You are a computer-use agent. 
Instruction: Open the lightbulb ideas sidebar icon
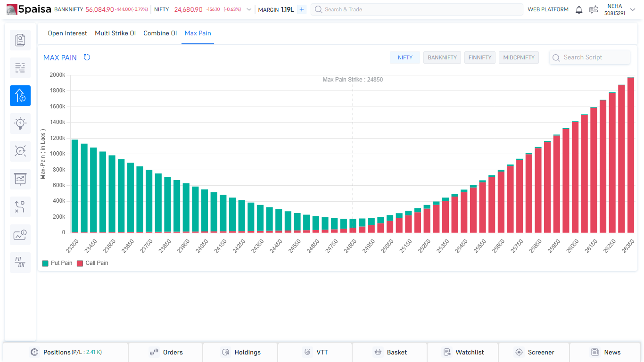(x=20, y=123)
